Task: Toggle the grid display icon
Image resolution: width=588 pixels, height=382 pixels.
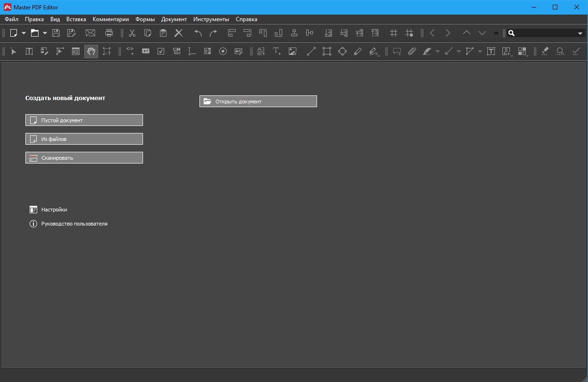Action: pos(394,33)
